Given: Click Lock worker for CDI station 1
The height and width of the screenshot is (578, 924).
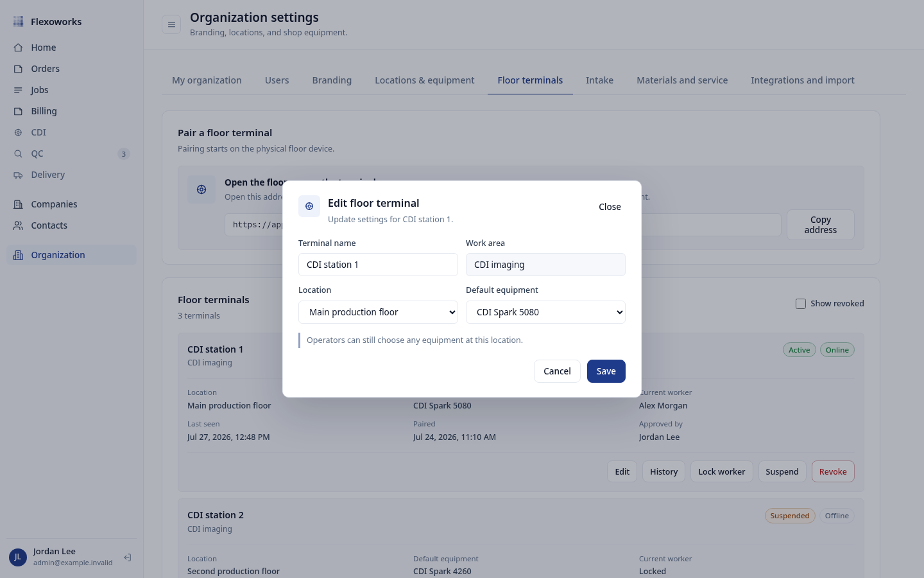Looking at the screenshot, I should pyautogui.click(x=722, y=471).
